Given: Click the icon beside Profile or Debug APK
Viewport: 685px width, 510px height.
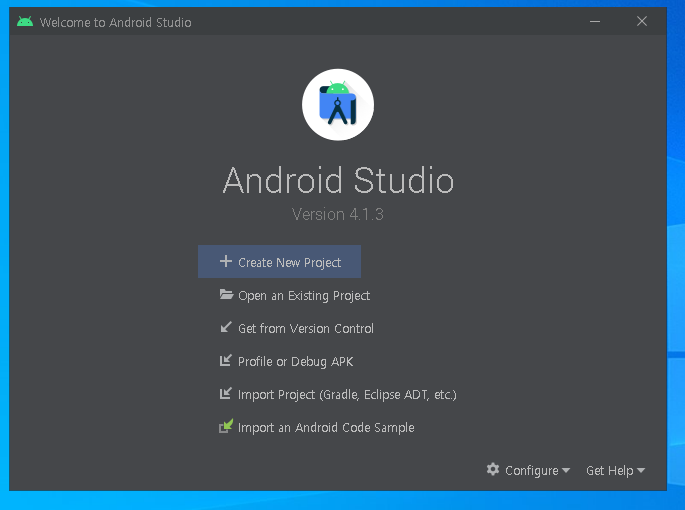Looking at the screenshot, I should (x=225, y=361).
